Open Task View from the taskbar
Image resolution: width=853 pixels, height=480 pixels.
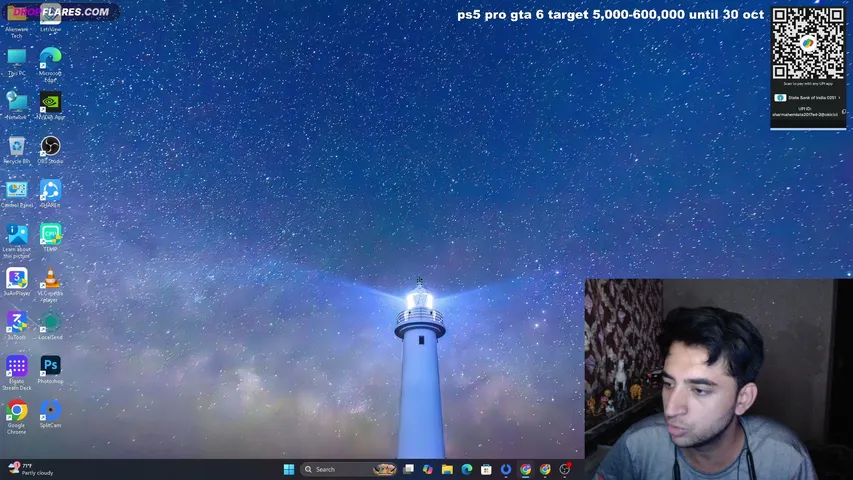point(408,469)
